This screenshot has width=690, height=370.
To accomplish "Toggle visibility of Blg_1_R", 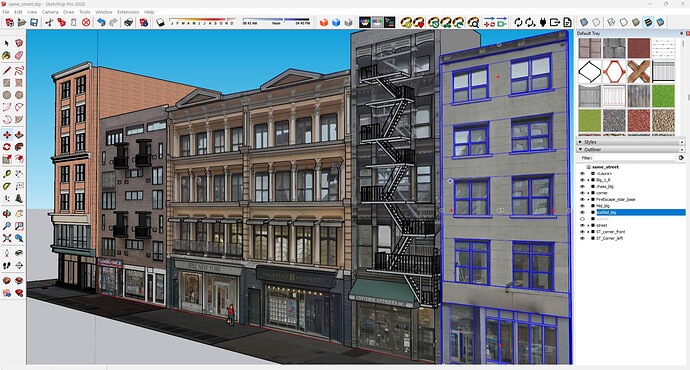I will pyautogui.click(x=582, y=180).
